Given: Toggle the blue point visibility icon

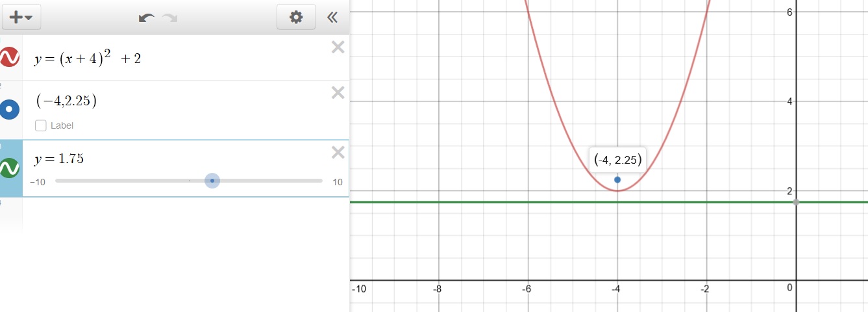Looking at the screenshot, I should pyautogui.click(x=10, y=110).
